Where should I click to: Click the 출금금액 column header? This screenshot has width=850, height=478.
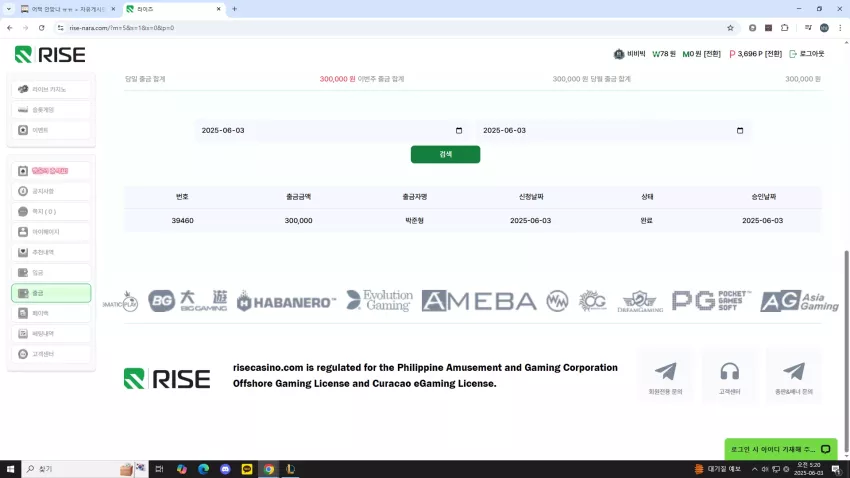[298, 197]
